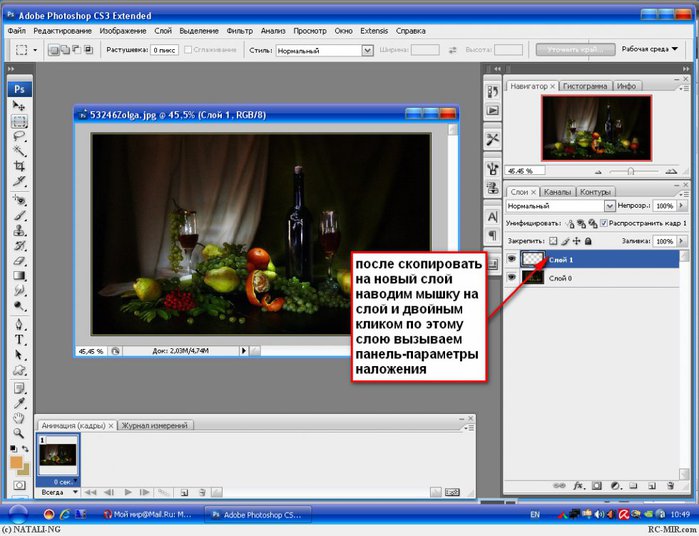The image size is (699, 536).
Task: Select the Slice tool
Action: pos(19,181)
